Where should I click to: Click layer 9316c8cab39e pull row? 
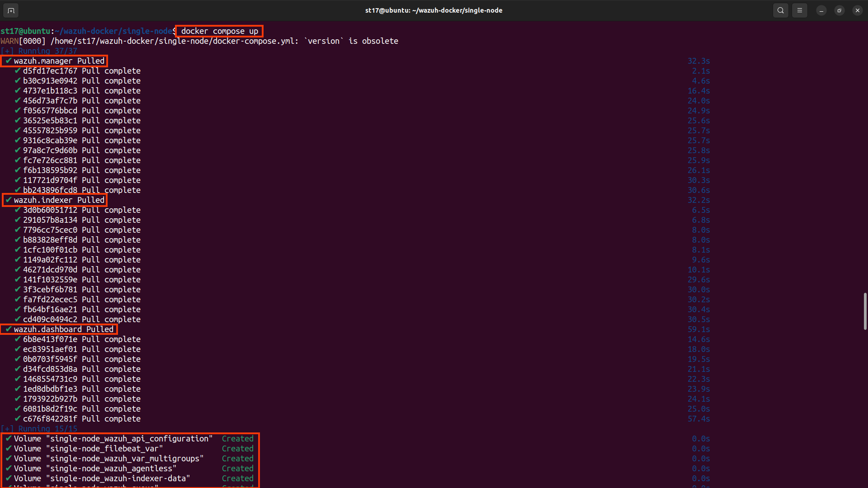pyautogui.click(x=77, y=141)
